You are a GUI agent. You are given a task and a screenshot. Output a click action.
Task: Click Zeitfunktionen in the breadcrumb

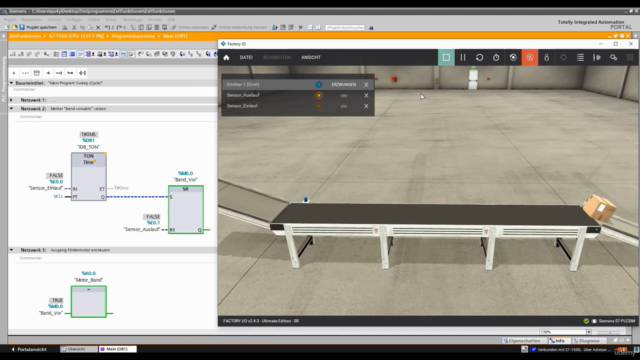25,36
